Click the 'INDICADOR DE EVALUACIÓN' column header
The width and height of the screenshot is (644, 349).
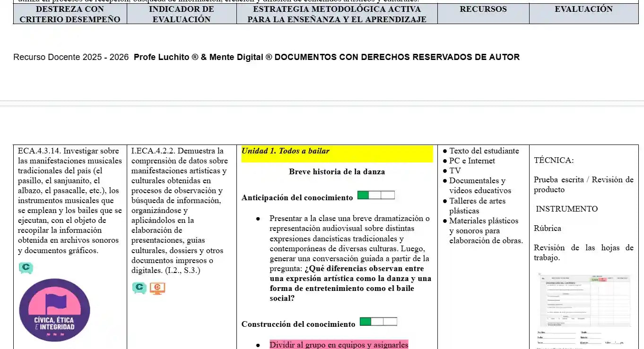pos(182,14)
